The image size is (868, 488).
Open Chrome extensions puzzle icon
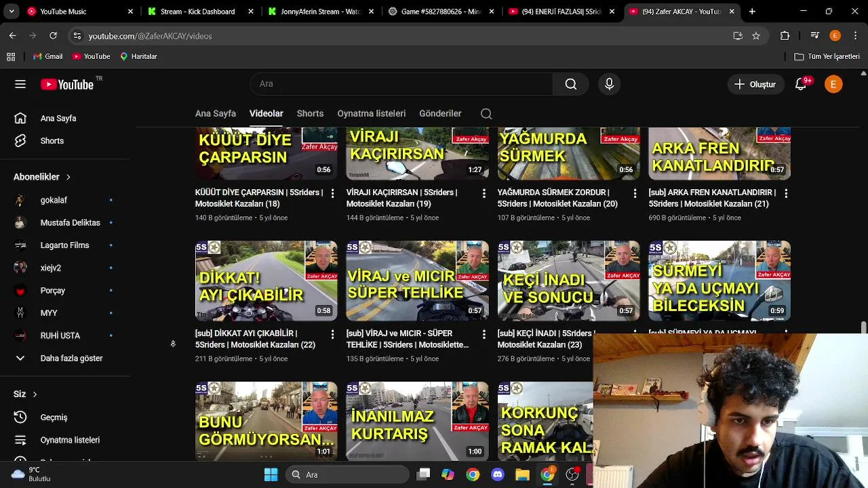tap(785, 36)
